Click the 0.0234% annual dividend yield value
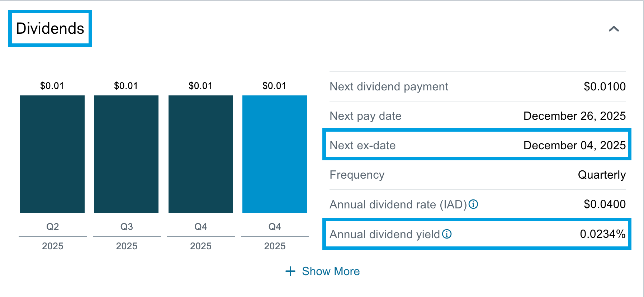This screenshot has height=297, width=644. click(x=602, y=234)
